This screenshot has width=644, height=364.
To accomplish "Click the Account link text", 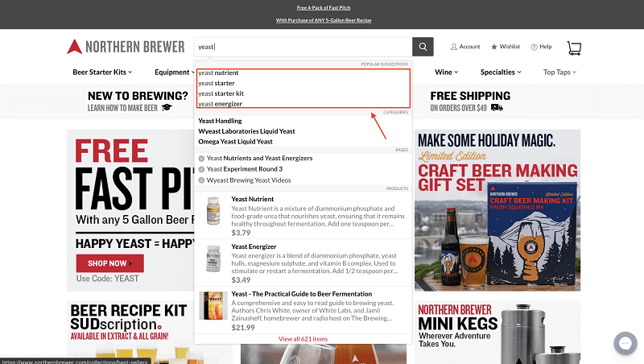I will click(469, 47).
